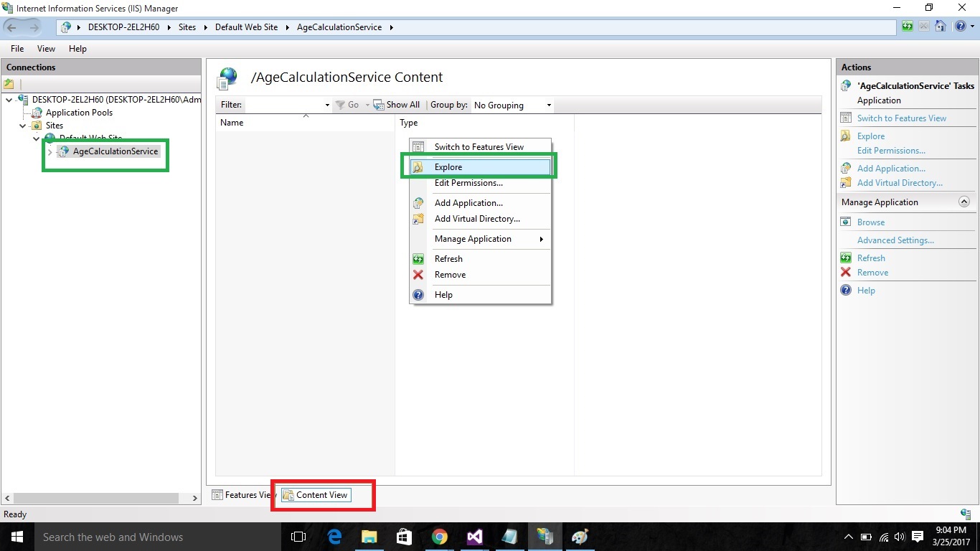980x551 pixels.
Task: Expand the AgeCalculationService tree node
Action: (x=49, y=151)
